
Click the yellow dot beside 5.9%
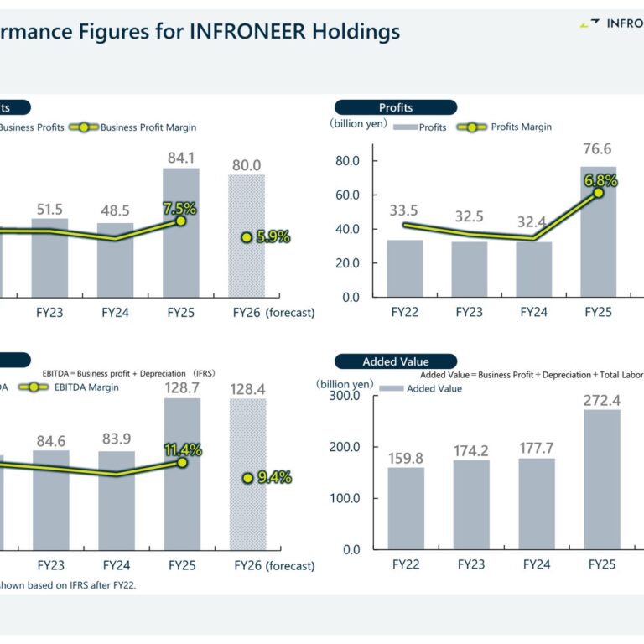[247, 237]
